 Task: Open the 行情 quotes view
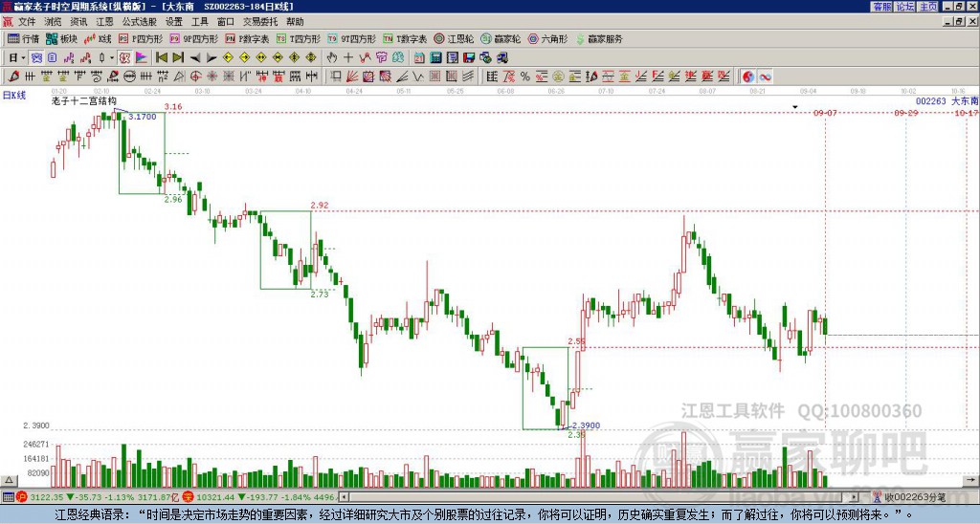[24, 38]
